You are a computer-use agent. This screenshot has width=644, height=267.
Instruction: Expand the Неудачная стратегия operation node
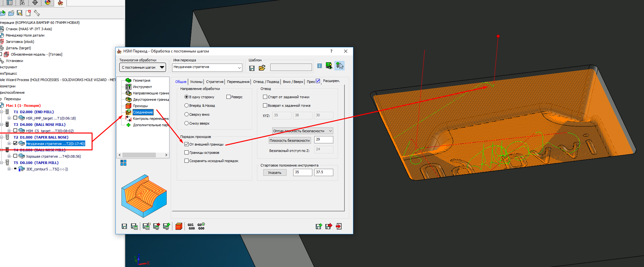(9, 143)
